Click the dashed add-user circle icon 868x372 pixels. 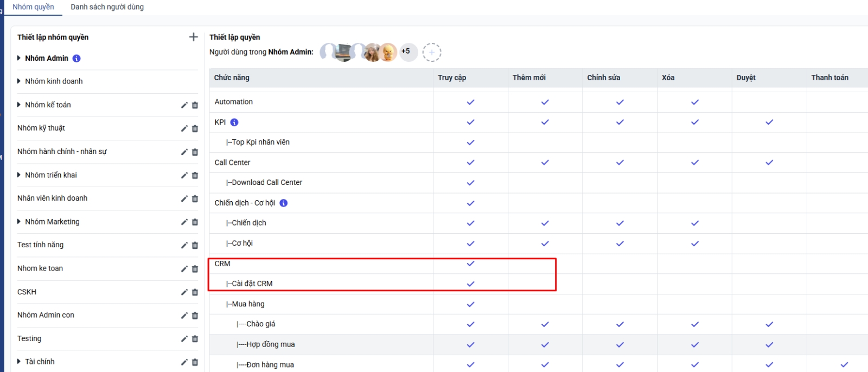432,53
